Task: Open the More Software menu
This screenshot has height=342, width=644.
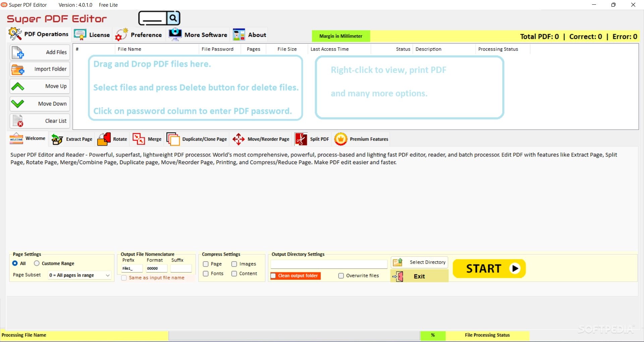Action: point(198,35)
